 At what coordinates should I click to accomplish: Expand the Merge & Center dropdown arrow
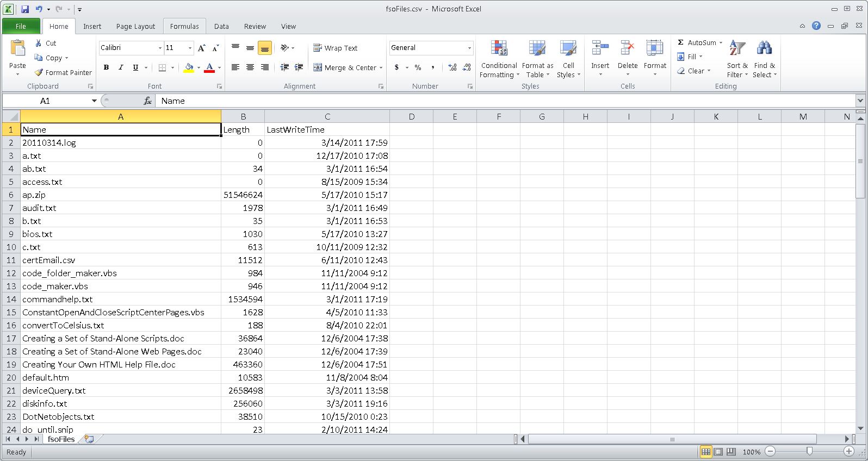[381, 67]
